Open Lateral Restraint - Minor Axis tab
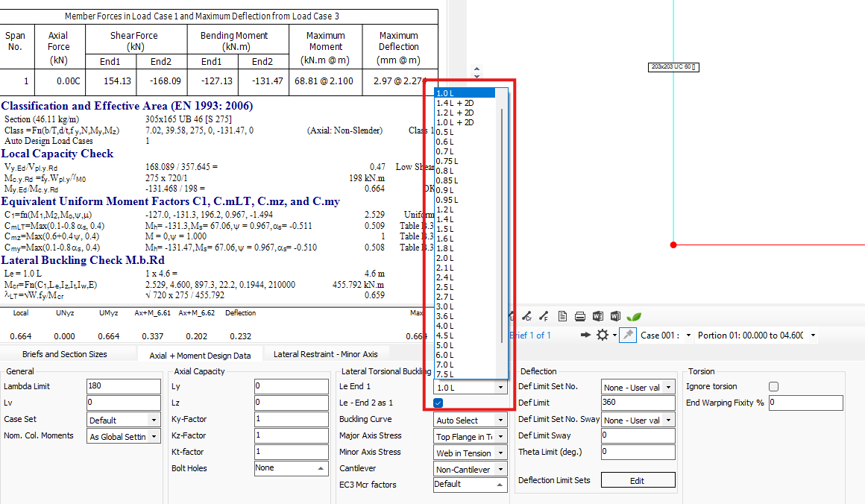 point(325,354)
